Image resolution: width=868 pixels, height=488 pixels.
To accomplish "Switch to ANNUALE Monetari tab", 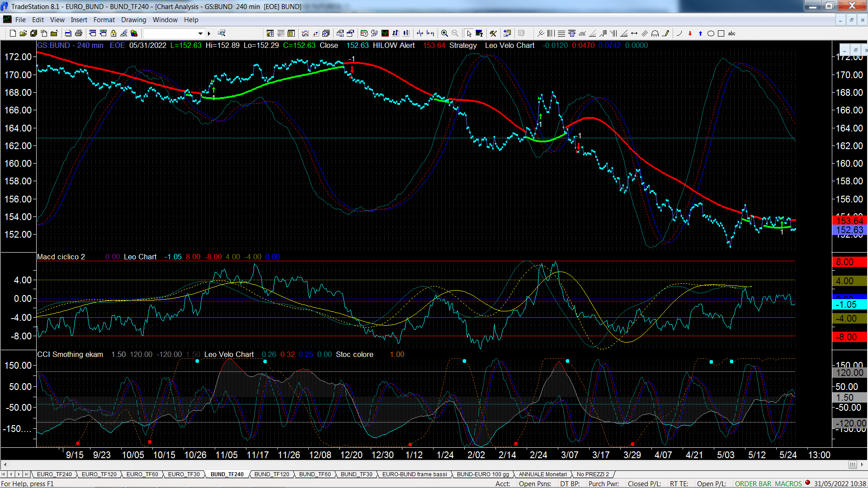I will (x=542, y=474).
